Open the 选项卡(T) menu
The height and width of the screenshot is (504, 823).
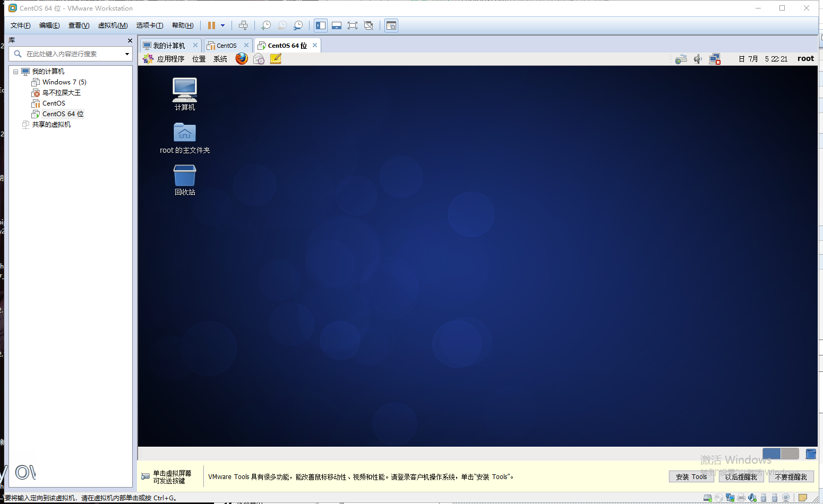pyautogui.click(x=150, y=25)
